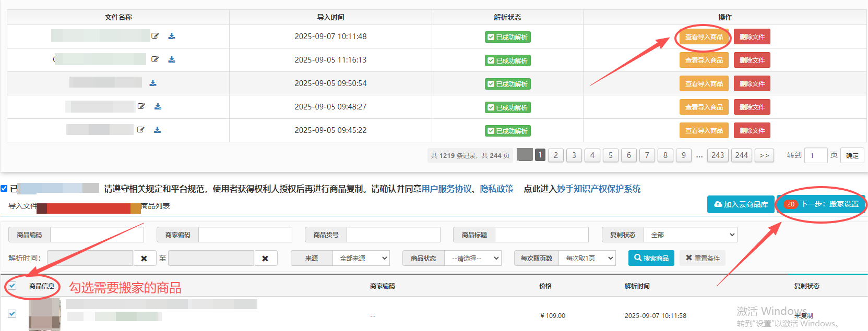The height and width of the screenshot is (331, 868).
Task: Jump to page 244 in pagination
Action: click(x=742, y=155)
